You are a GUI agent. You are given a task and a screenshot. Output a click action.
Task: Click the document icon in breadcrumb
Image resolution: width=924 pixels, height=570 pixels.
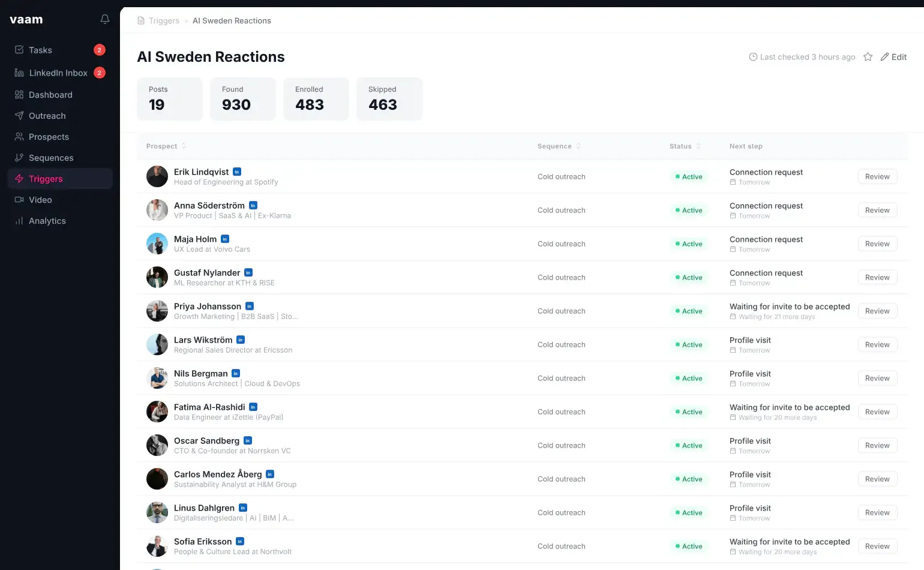point(141,21)
